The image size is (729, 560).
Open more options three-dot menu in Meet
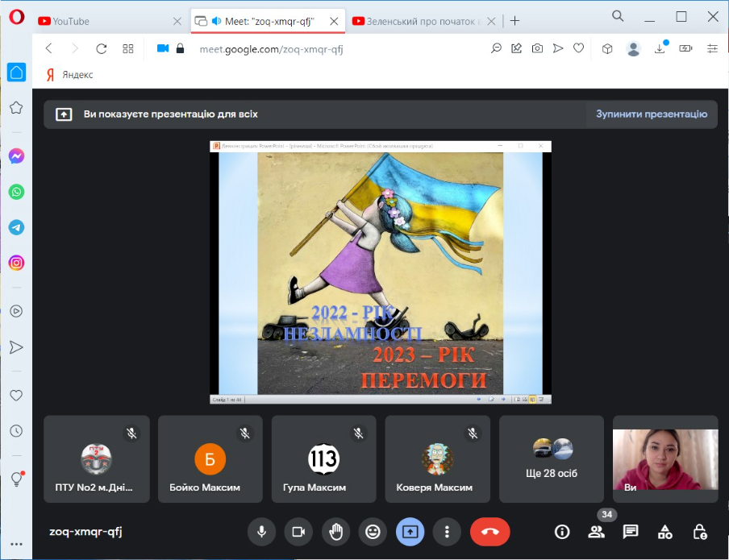click(x=447, y=532)
